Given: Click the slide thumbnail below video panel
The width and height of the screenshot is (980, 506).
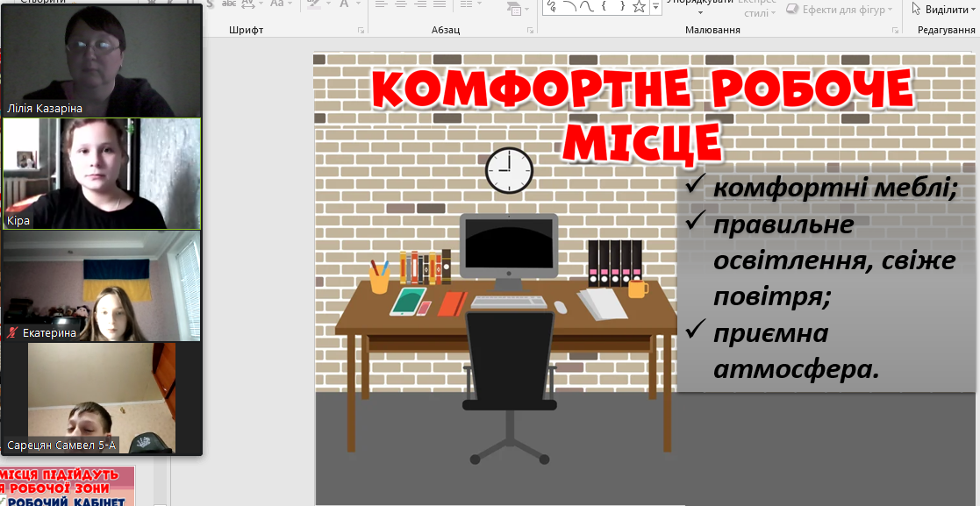Looking at the screenshot, I should click(x=68, y=487).
